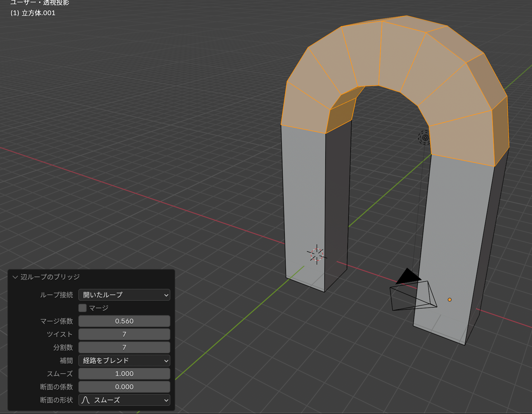Click the ユーザー・透視投影 view label
Screen dimensions: 532x414
[40, 3]
